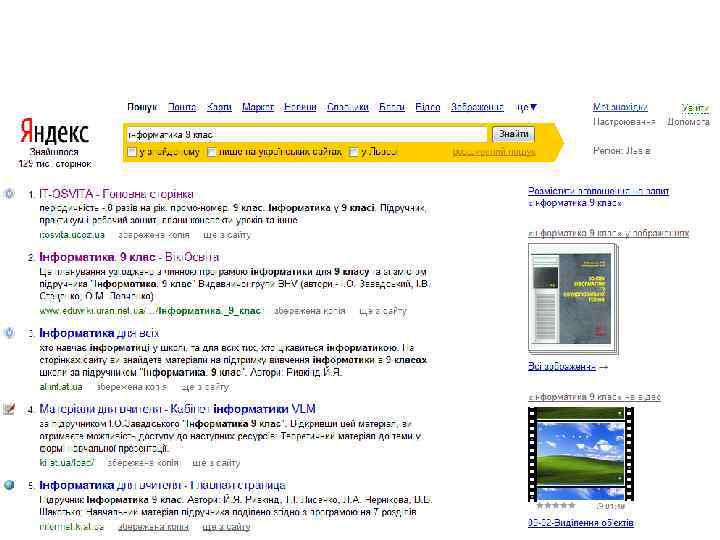Click the green hill video thumbnail
Screen dimensions: 720x540
coord(581,454)
